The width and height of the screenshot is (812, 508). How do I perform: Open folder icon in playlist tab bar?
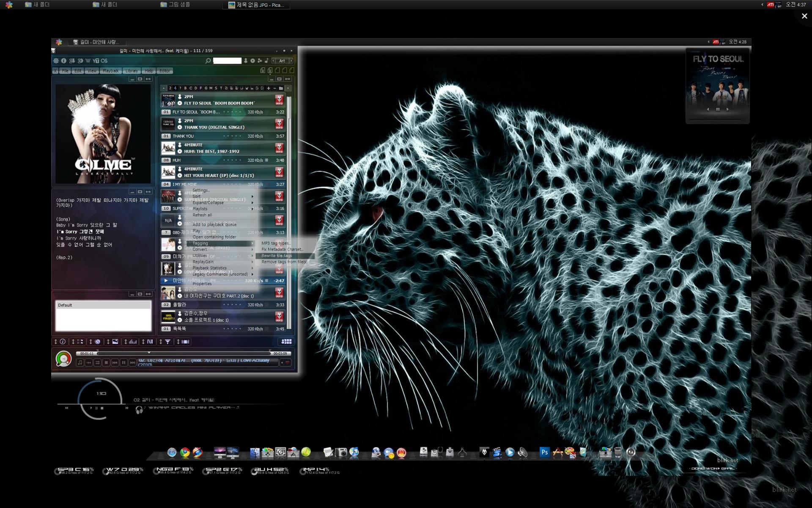tap(281, 88)
